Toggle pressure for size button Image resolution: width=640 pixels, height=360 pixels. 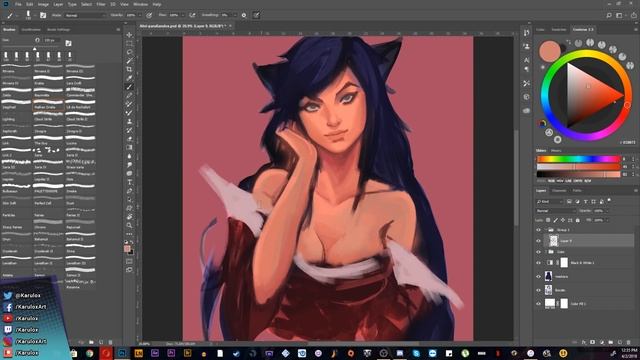[x=256, y=15]
